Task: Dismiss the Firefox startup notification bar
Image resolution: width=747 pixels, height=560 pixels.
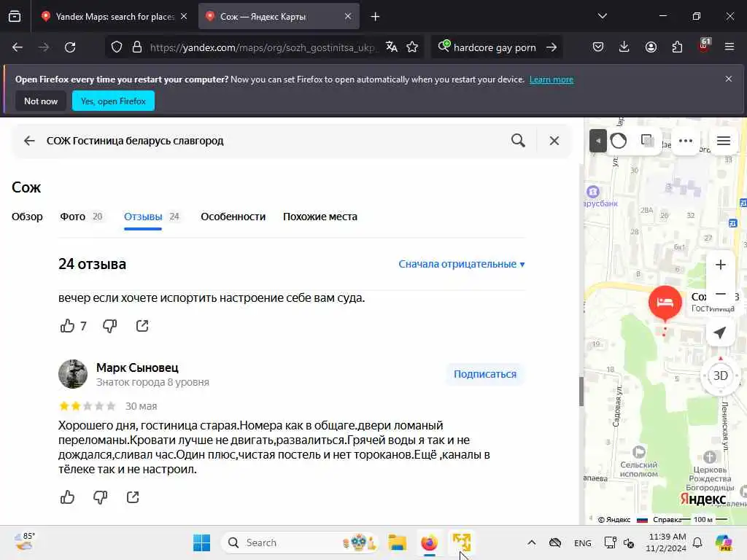Action: (x=729, y=79)
